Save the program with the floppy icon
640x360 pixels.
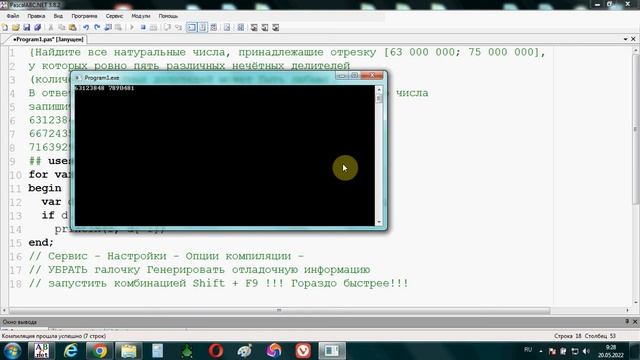click(x=27, y=27)
